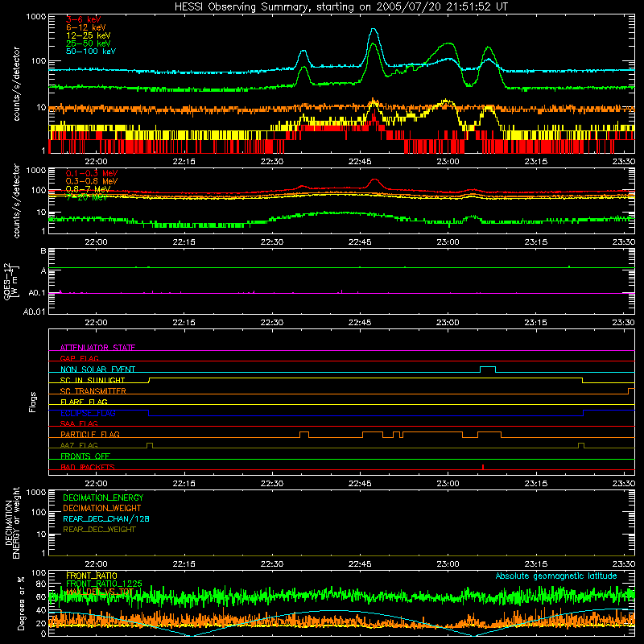Click the DECIMATION ENERGY or weight axis label
The width and height of the screenshot is (644, 644).
(12, 523)
